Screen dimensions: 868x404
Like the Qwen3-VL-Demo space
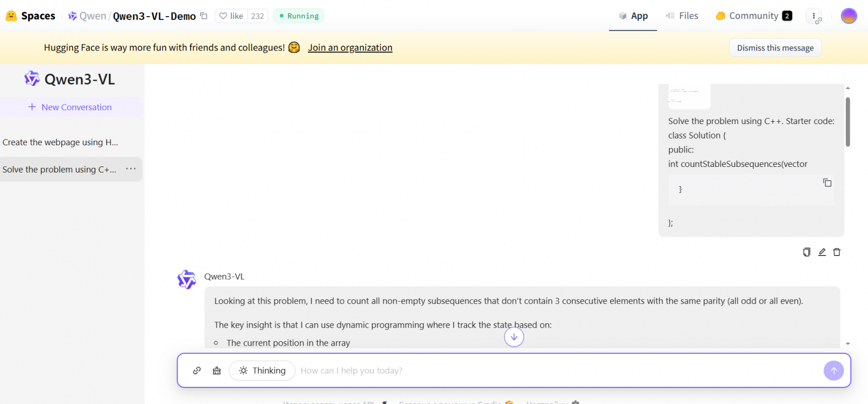click(231, 16)
